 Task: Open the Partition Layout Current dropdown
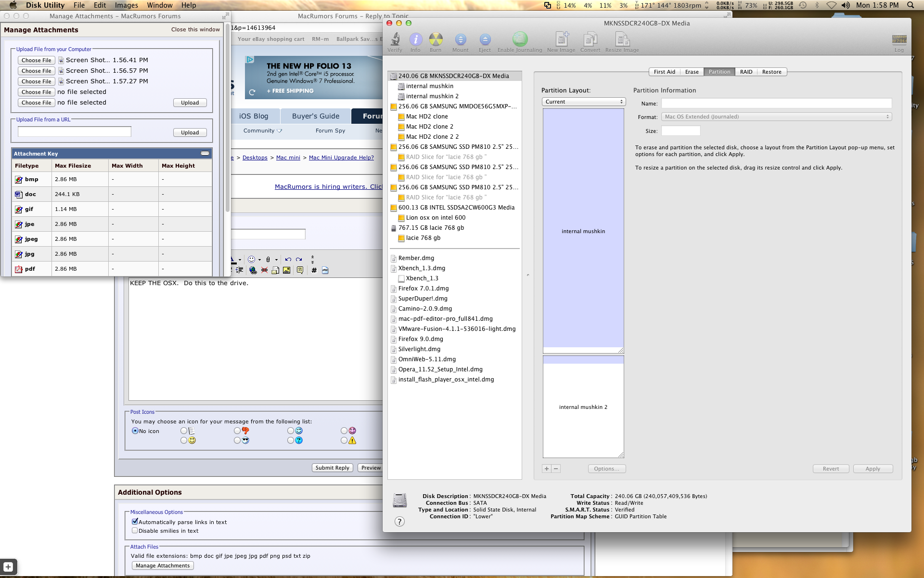click(583, 102)
